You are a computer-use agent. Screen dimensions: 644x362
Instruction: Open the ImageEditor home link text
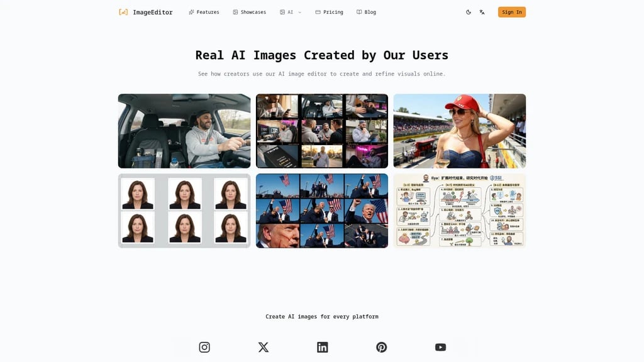tap(152, 13)
